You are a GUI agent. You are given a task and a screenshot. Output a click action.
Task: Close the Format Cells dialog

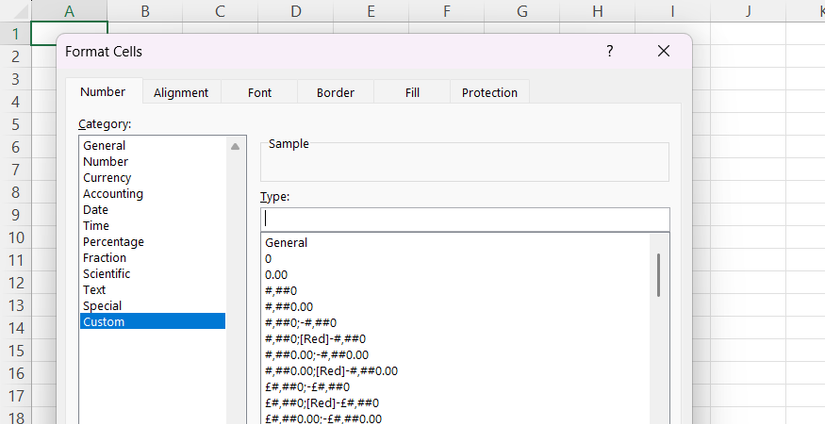[x=663, y=51]
